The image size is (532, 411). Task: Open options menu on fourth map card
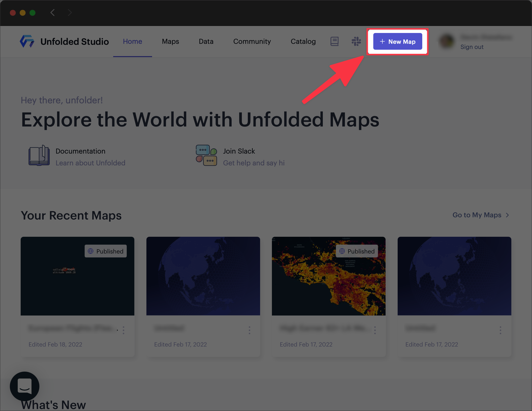coord(500,330)
